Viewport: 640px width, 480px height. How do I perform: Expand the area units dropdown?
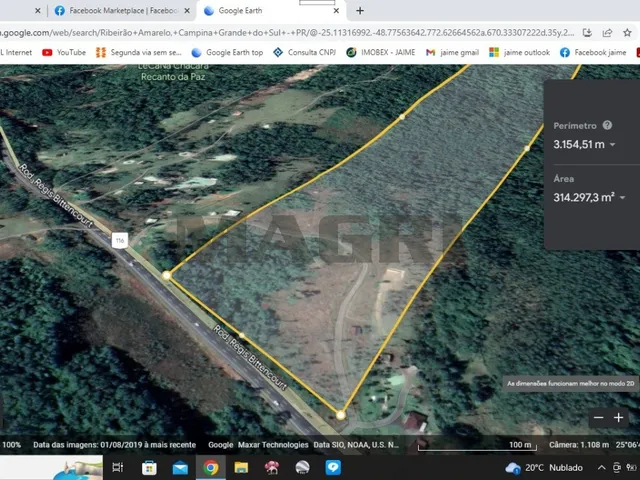point(622,198)
